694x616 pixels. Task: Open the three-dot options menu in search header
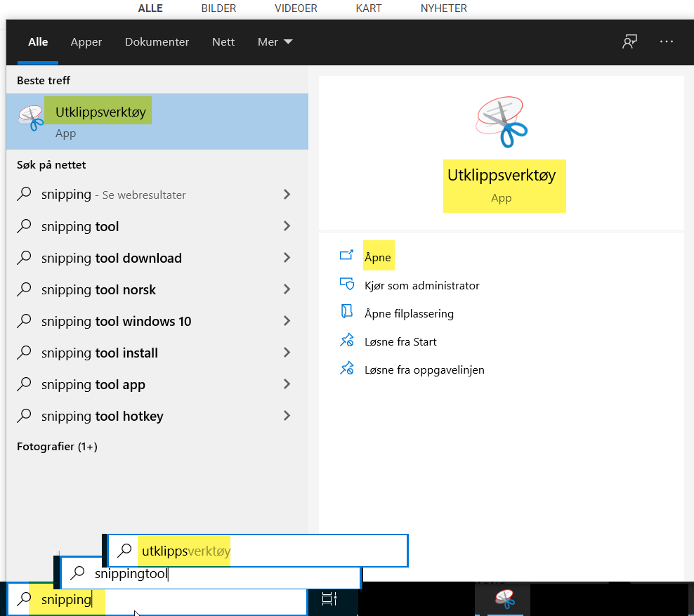coord(666,41)
